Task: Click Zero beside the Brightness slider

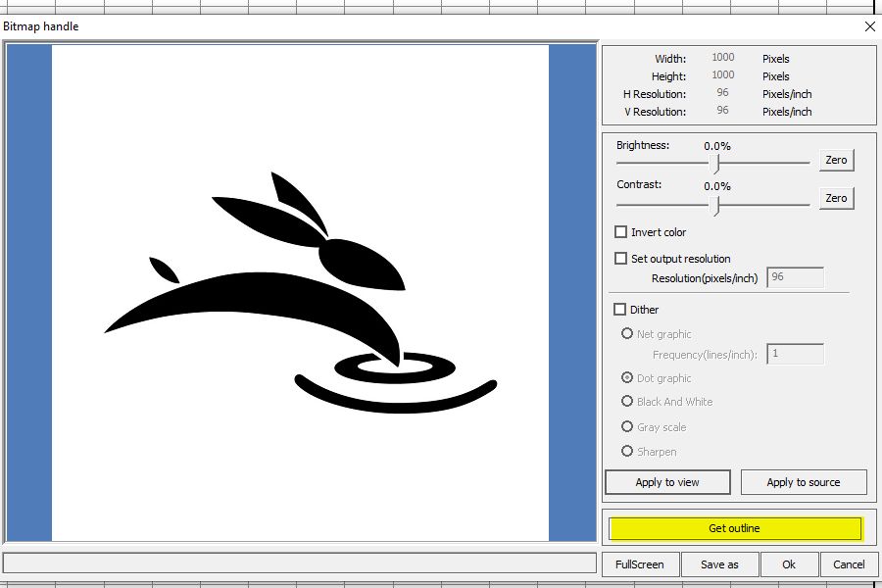Action: pos(835,160)
